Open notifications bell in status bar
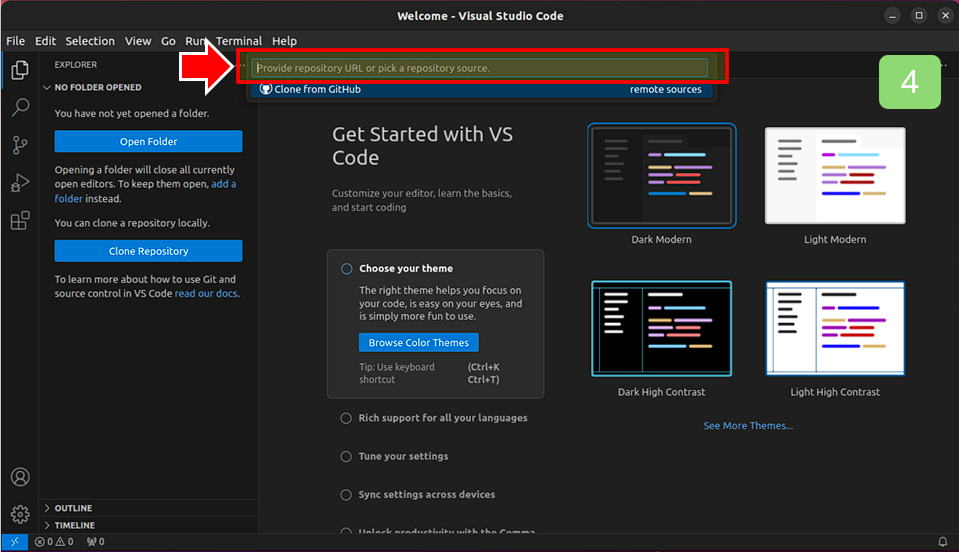The image size is (959, 552). (942, 542)
